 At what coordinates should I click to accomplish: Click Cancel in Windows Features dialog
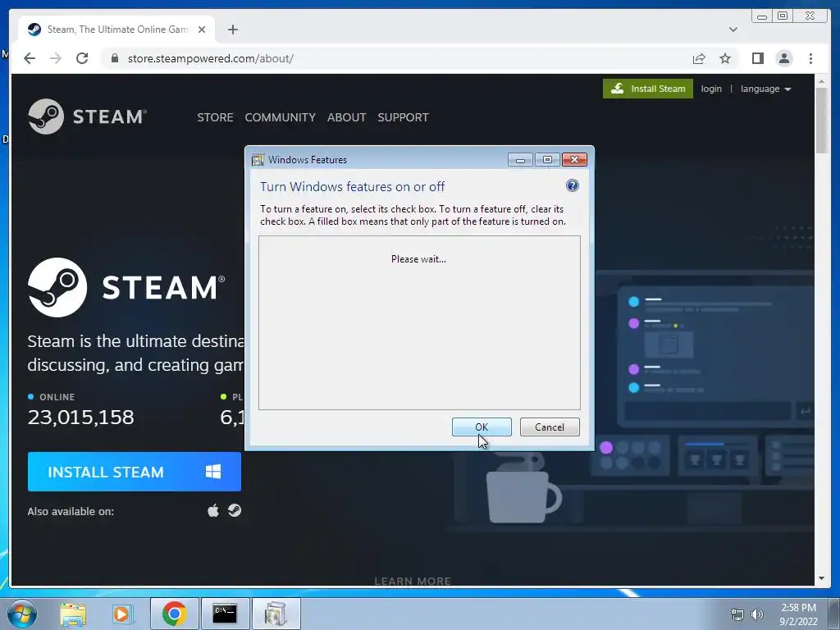pyautogui.click(x=550, y=427)
